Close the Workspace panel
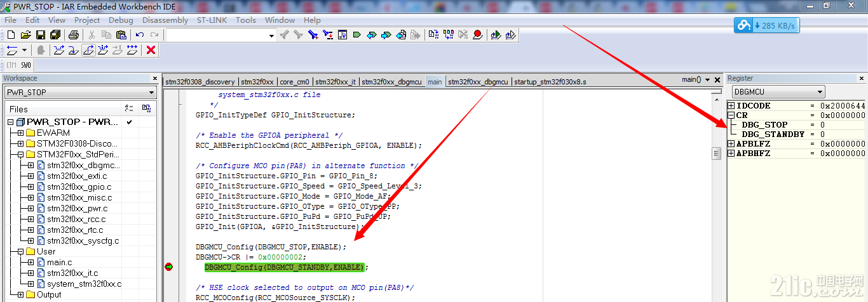Image resolution: width=868 pixels, height=302 pixels. click(x=154, y=79)
